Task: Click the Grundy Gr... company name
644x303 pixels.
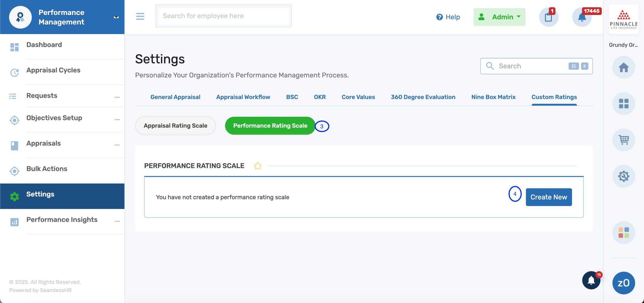Action: (623, 45)
